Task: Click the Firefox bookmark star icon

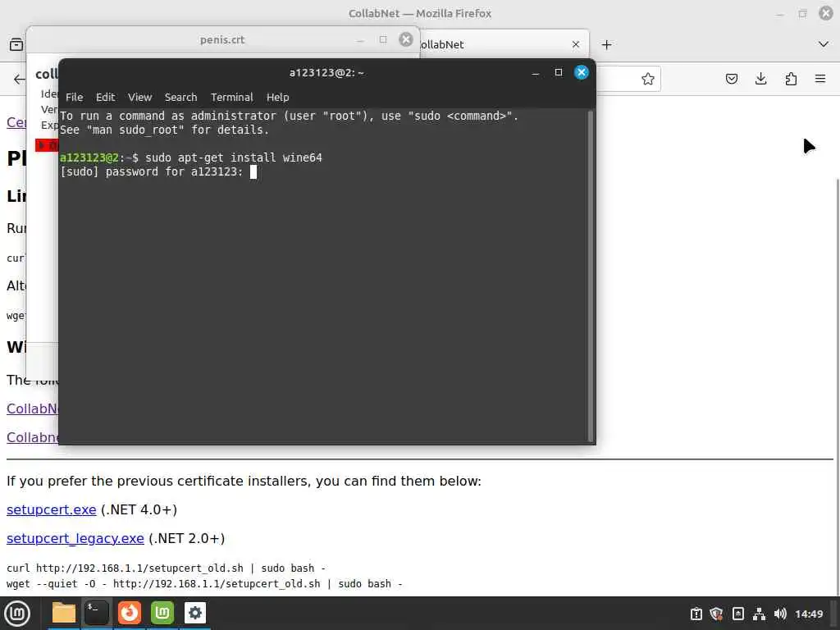Action: click(x=648, y=80)
